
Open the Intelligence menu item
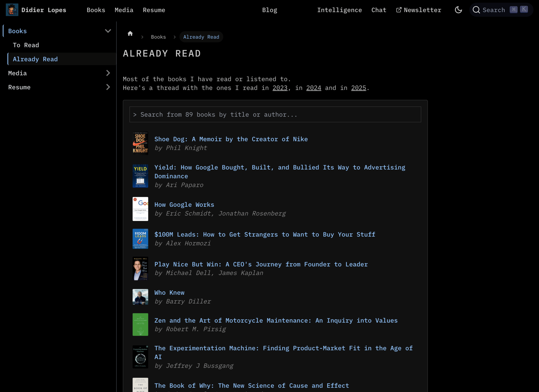point(339,10)
